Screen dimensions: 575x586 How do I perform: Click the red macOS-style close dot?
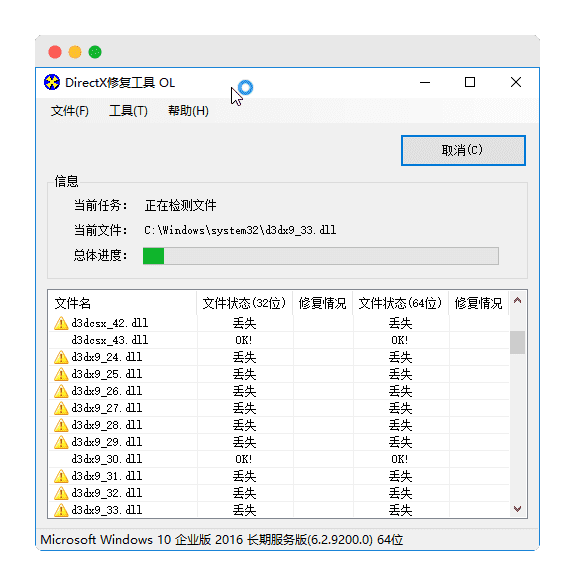(55, 52)
